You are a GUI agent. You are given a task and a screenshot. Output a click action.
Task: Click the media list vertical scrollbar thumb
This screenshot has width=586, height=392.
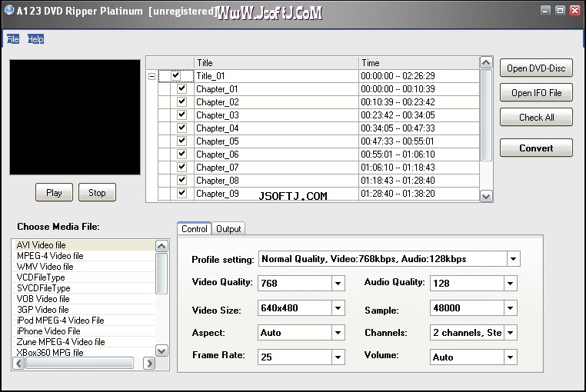click(161, 273)
